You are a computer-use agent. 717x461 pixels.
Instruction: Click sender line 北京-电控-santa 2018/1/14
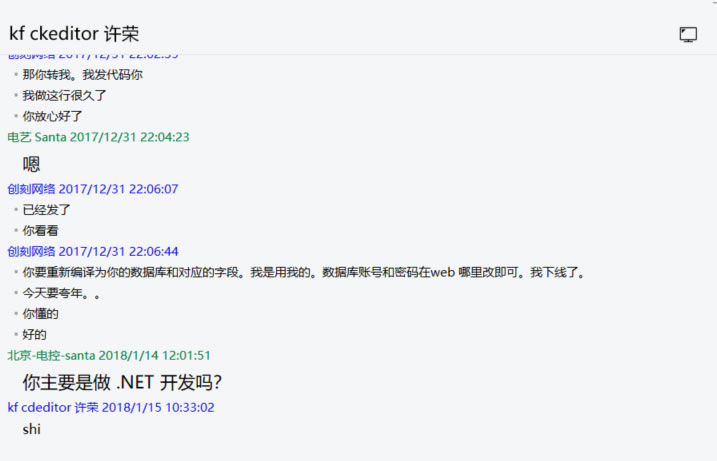pyautogui.click(x=109, y=355)
